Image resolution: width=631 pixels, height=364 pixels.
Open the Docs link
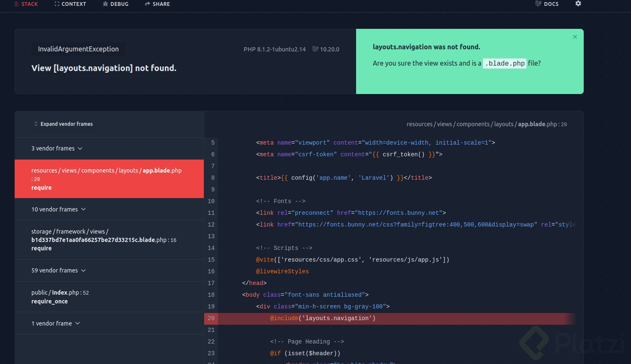551,4
